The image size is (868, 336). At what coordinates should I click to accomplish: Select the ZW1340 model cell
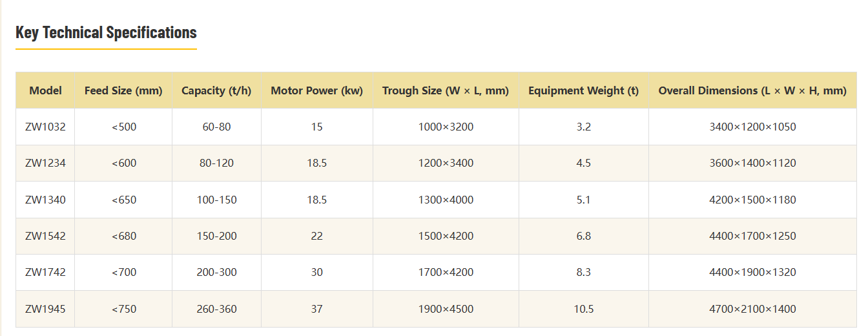point(45,200)
